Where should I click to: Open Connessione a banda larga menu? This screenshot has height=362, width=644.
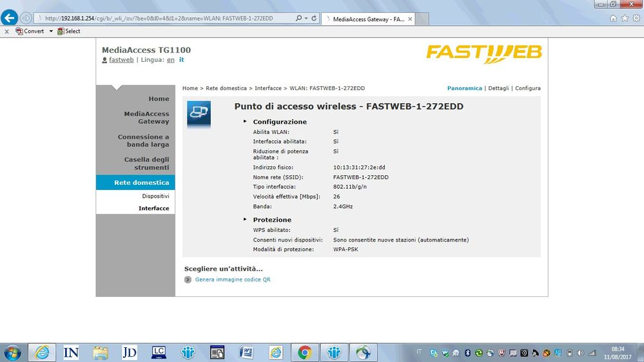(x=143, y=140)
